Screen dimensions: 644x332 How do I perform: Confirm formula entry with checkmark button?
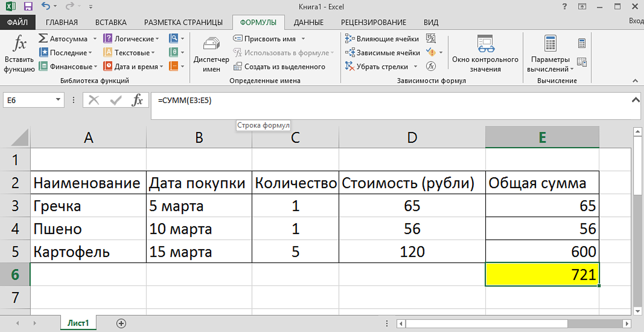[116, 100]
